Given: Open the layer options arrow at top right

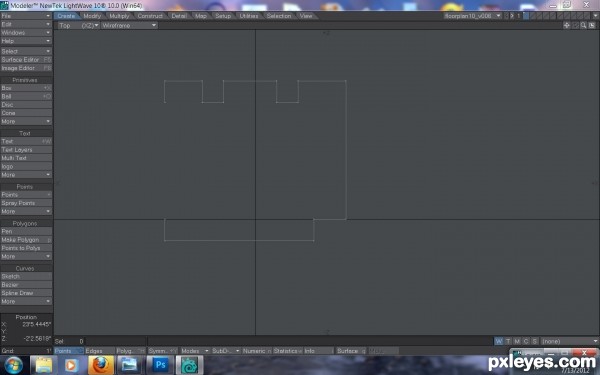Looking at the screenshot, I should click(596, 16).
